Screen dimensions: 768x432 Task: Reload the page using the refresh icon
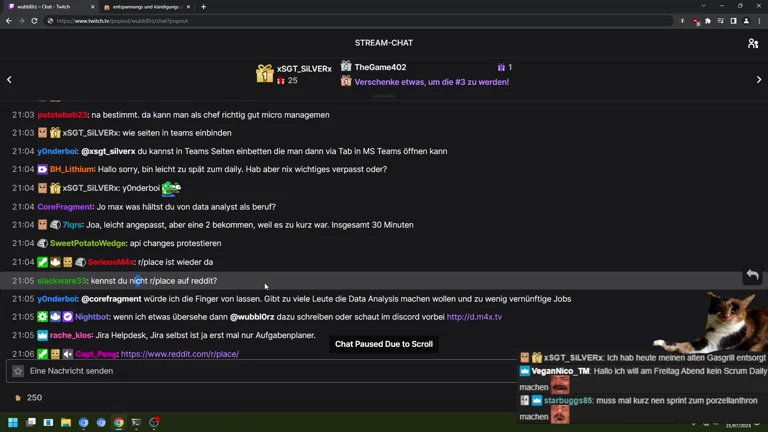pyautogui.click(x=36, y=21)
